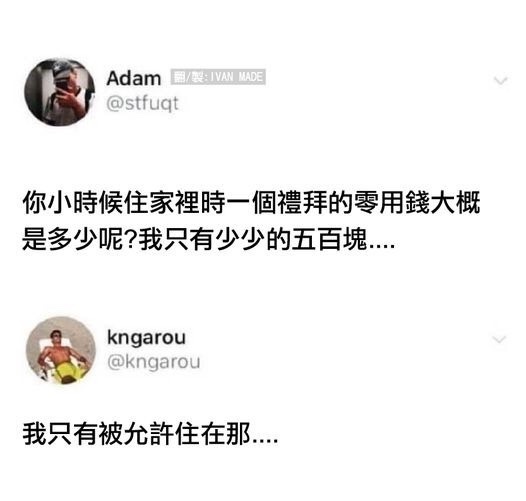Select the first line of Adam's tweet
Screen dimensions: 526x501
tap(251, 203)
